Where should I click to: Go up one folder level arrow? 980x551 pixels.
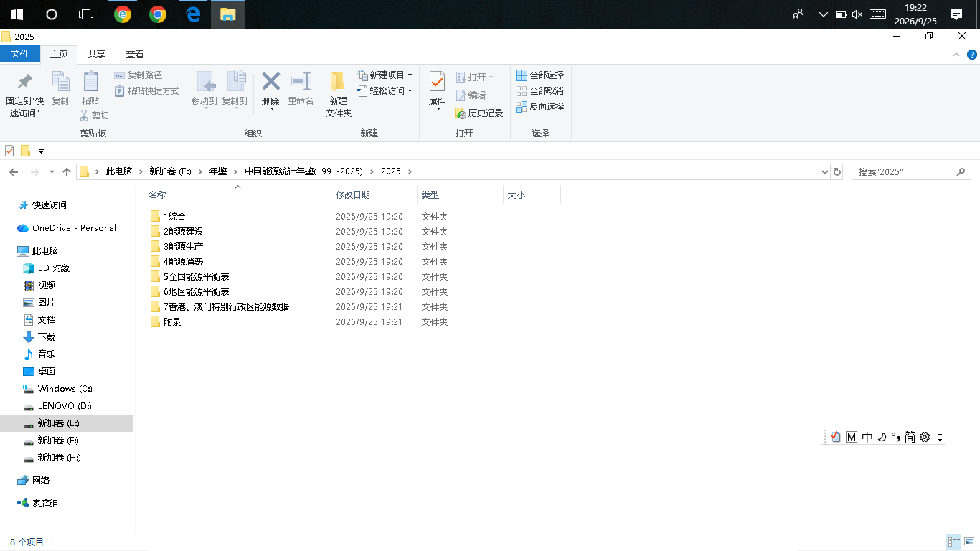(67, 172)
